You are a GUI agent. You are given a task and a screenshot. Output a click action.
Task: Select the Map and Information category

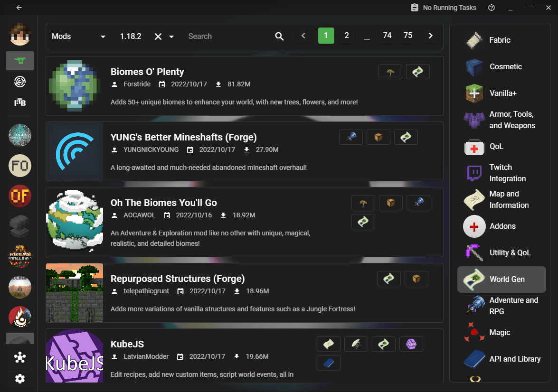[x=501, y=199]
